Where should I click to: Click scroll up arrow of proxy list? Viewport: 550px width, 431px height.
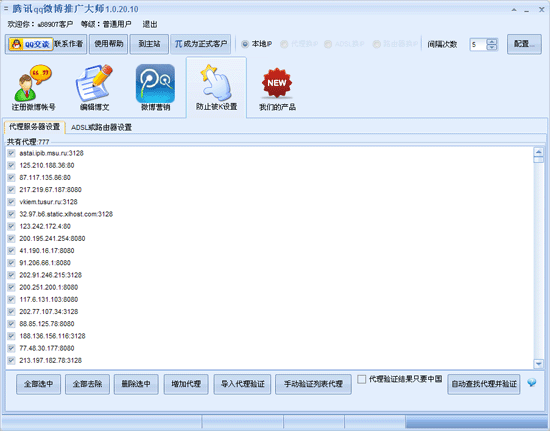coord(538,151)
